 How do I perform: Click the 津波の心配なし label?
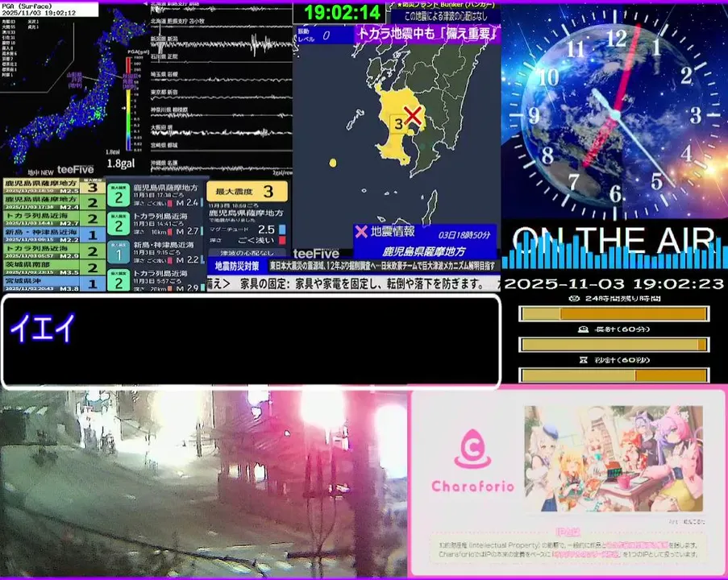point(247,253)
